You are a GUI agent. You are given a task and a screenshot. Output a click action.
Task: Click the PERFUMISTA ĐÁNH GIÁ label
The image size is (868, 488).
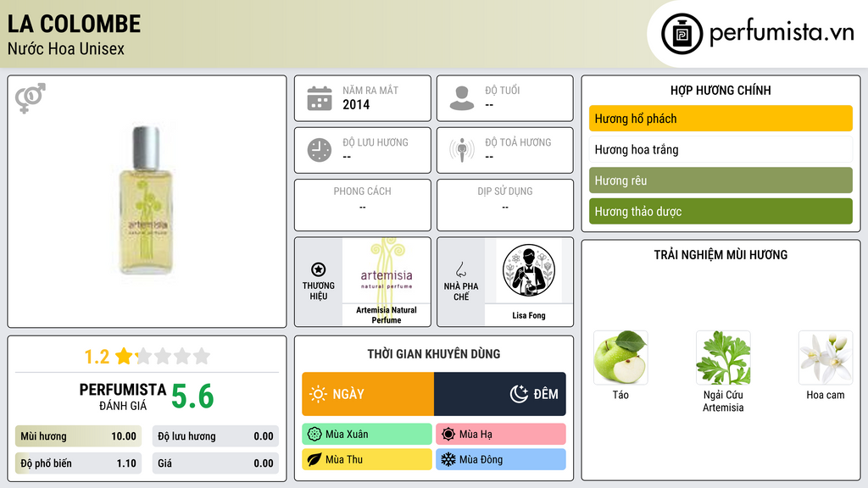click(x=122, y=396)
